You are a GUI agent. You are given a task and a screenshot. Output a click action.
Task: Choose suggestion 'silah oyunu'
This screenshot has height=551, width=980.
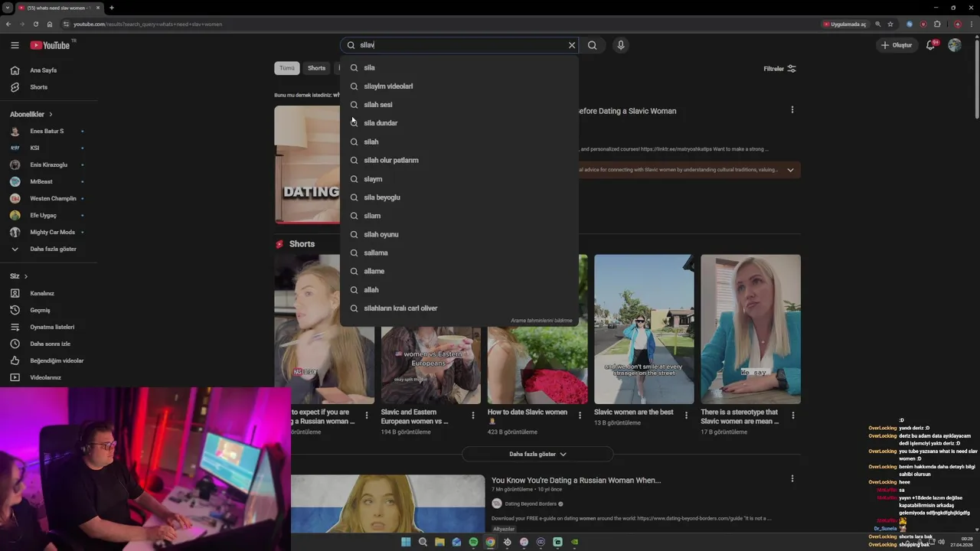click(459, 234)
